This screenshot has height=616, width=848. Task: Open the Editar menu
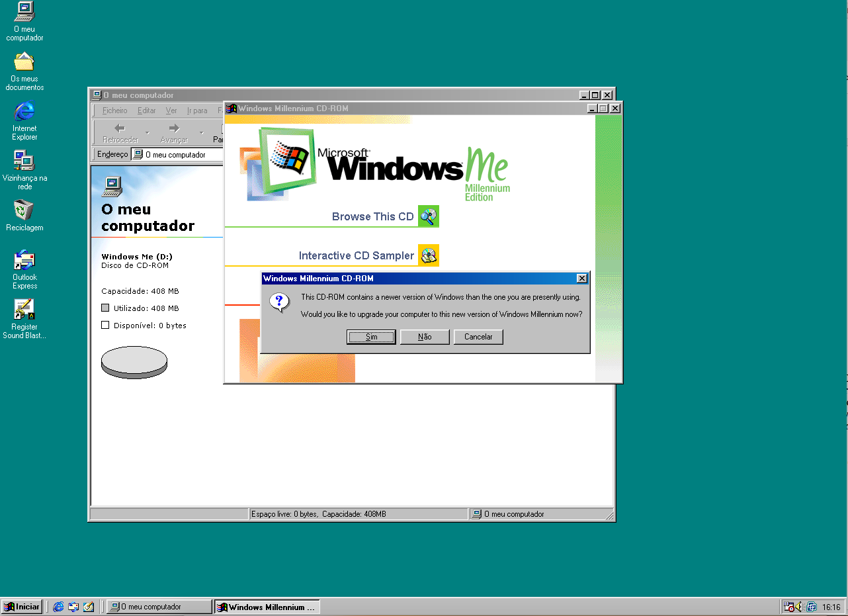(x=146, y=110)
